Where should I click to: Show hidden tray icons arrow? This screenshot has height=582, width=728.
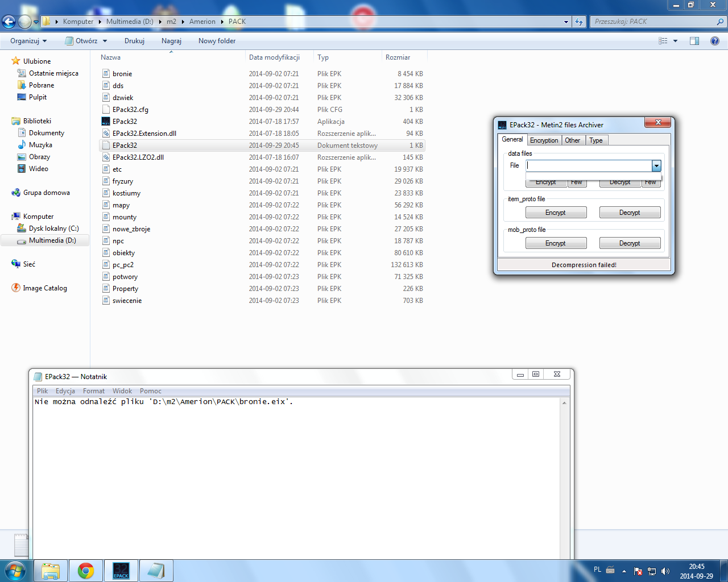pos(624,571)
